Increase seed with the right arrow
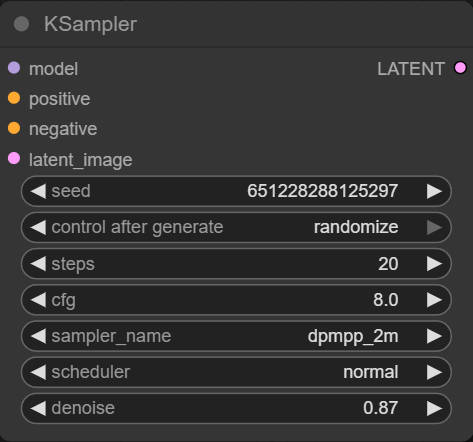This screenshot has height=442, width=473. [434, 191]
